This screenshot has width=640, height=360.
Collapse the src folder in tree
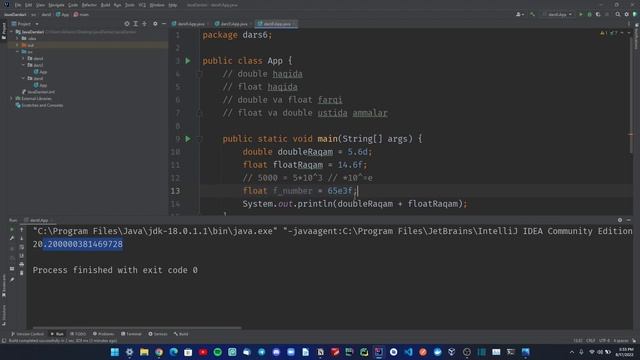coord(18,52)
